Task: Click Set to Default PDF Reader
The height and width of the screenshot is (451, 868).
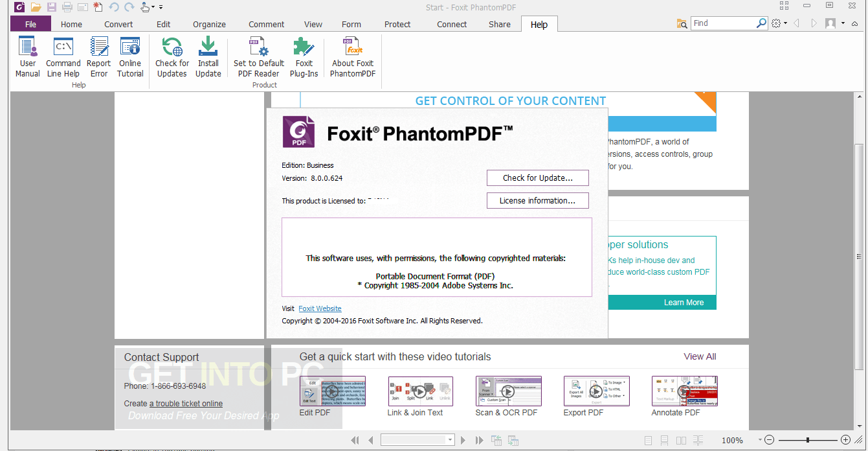Action: click(258, 56)
